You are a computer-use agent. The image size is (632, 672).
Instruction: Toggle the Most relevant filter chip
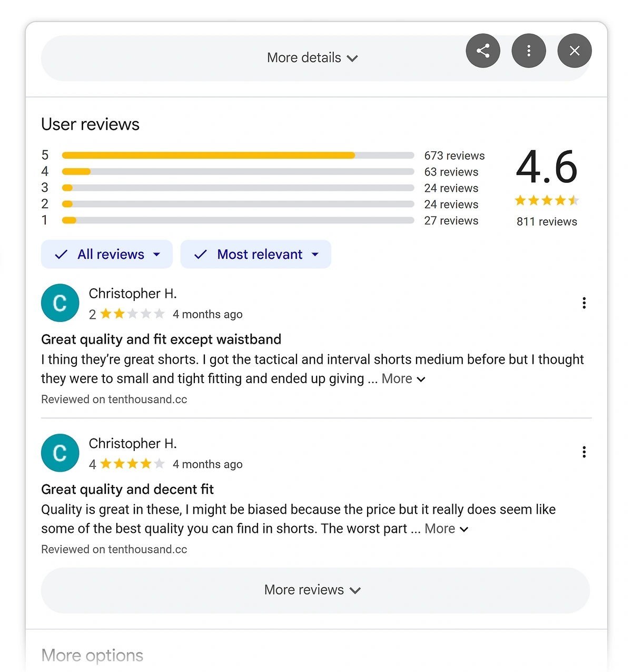tap(256, 255)
